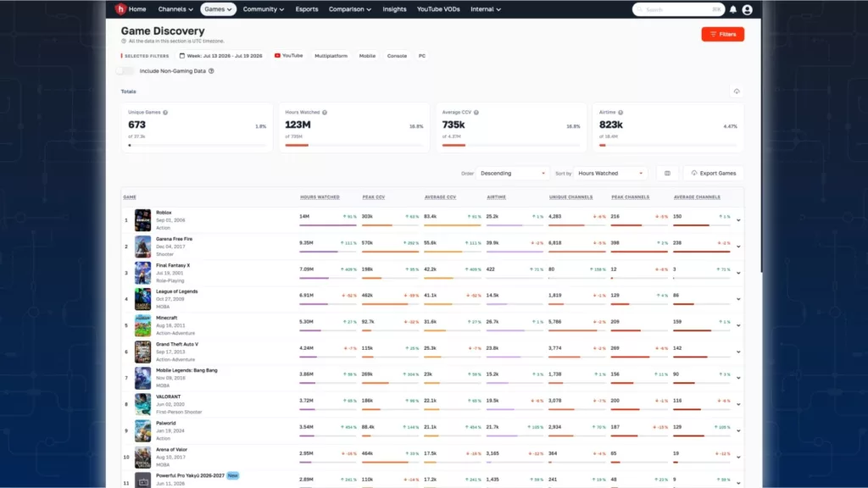Click the info icon next to Airtime

(620, 113)
